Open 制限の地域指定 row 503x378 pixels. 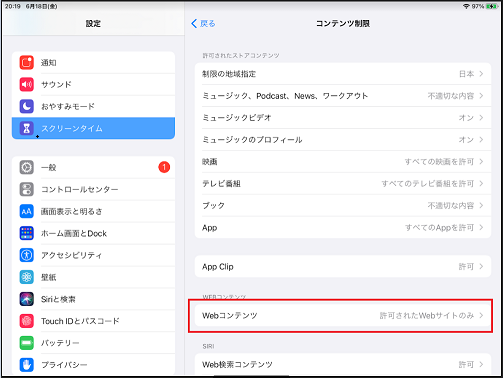[343, 74]
